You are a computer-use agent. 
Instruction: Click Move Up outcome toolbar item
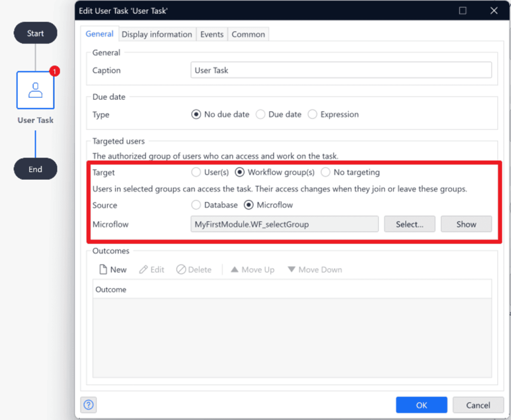tap(253, 270)
